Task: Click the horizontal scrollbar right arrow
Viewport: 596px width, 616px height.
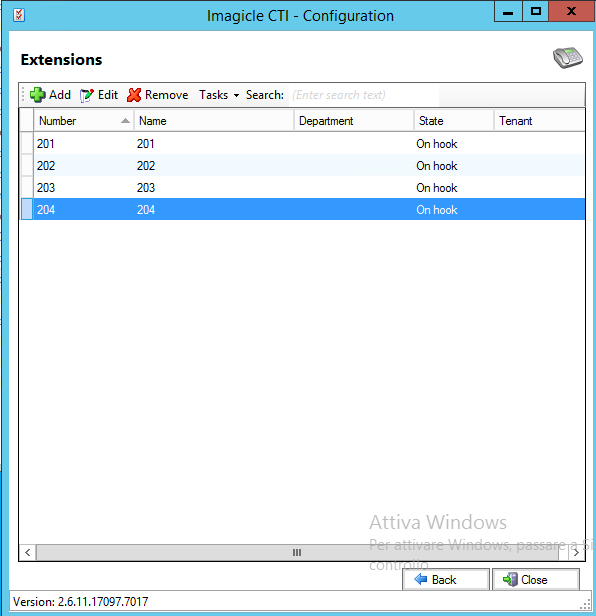Action: pyautogui.click(x=576, y=553)
